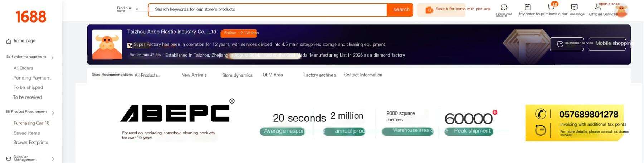Image resolution: width=644 pixels, height=163 pixels.
Task: Expand the Product Procurement section
Action: pyautogui.click(x=53, y=113)
